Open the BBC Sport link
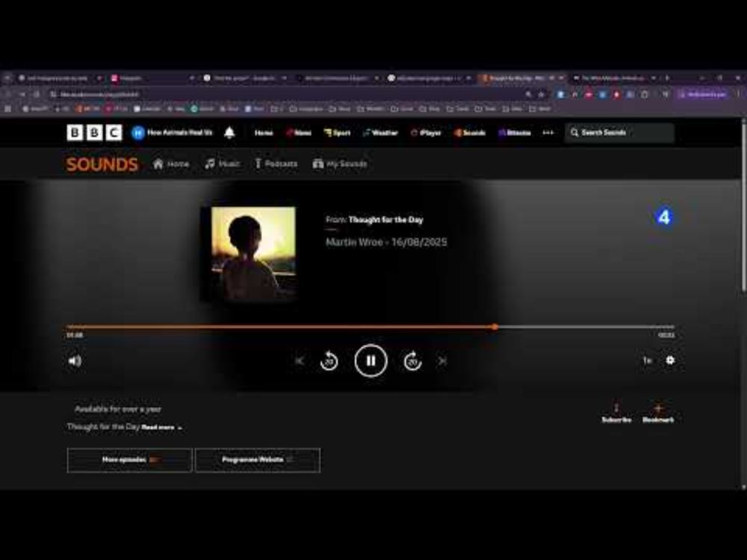This screenshot has height=560, width=747. pos(337,133)
